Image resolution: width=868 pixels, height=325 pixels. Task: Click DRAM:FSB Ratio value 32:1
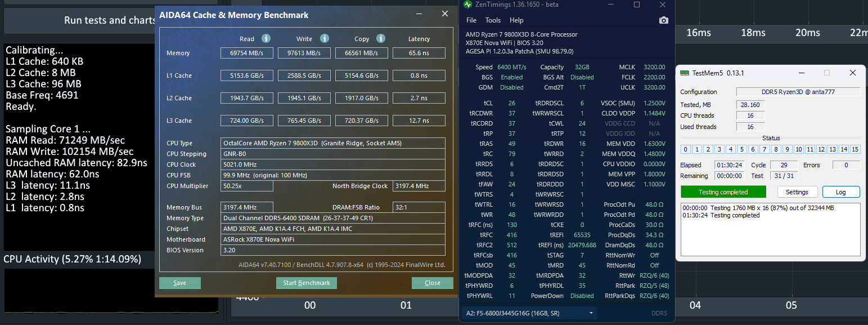click(x=419, y=207)
